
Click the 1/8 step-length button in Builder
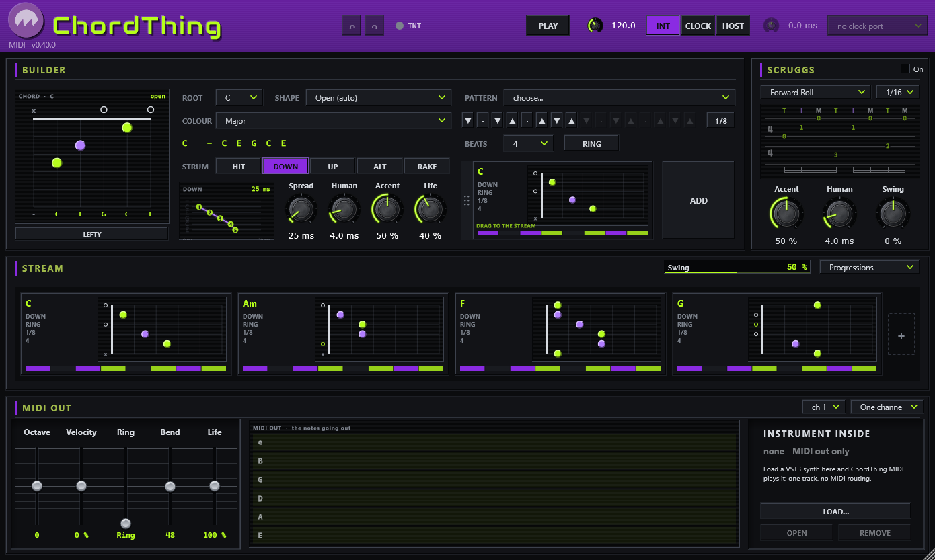pyautogui.click(x=720, y=121)
